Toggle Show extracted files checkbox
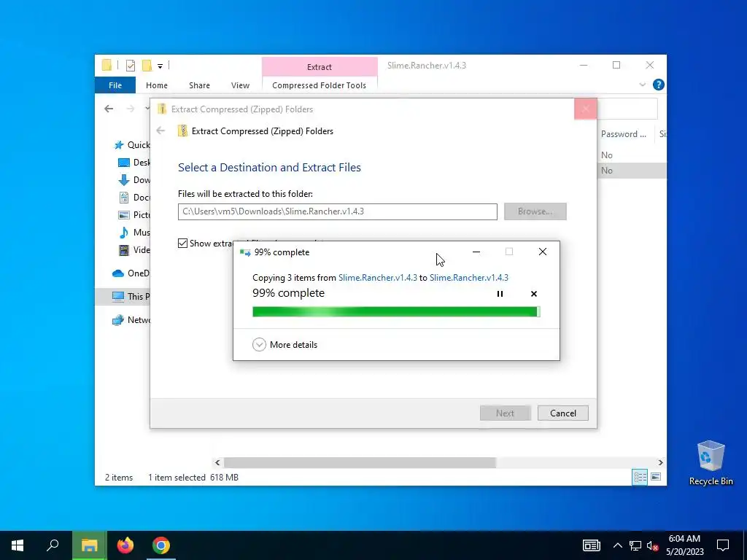The height and width of the screenshot is (560, 747). (182, 244)
